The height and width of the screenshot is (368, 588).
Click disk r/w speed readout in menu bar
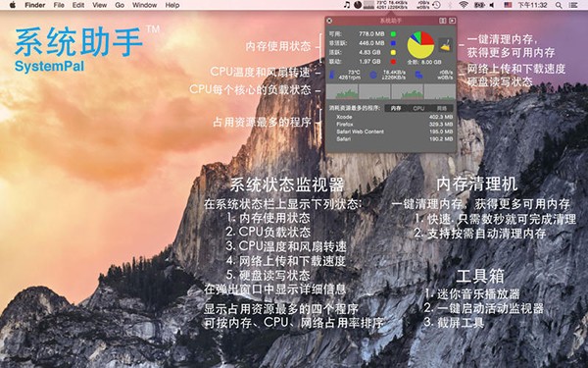423,5
